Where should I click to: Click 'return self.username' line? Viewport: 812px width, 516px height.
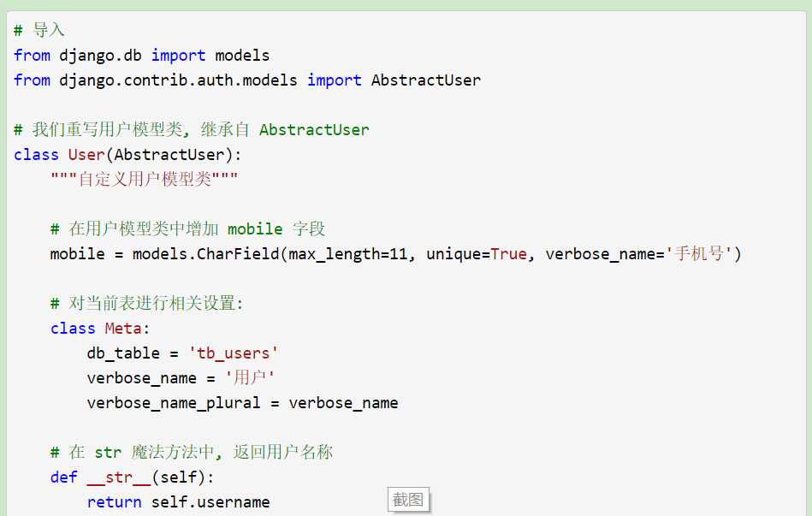click(x=178, y=502)
